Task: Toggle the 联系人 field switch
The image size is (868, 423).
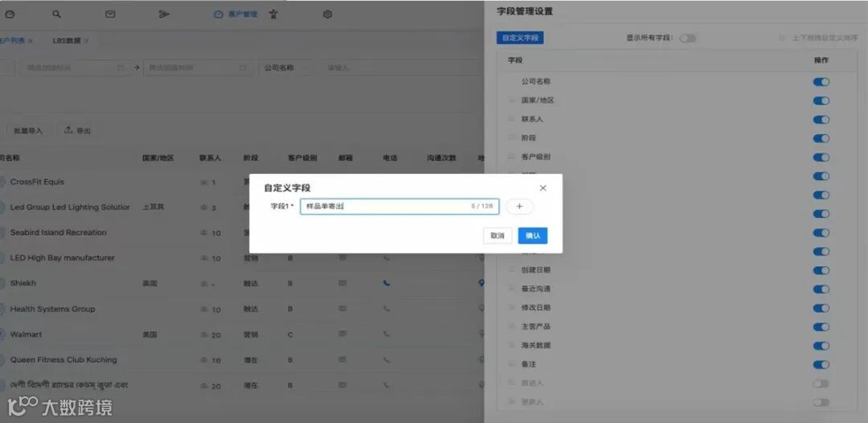Action: point(821,120)
